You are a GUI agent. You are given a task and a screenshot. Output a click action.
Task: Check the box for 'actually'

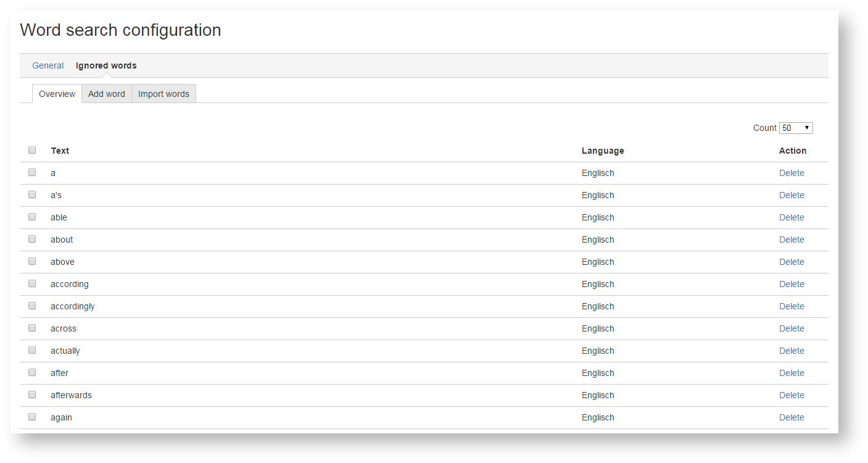click(32, 350)
